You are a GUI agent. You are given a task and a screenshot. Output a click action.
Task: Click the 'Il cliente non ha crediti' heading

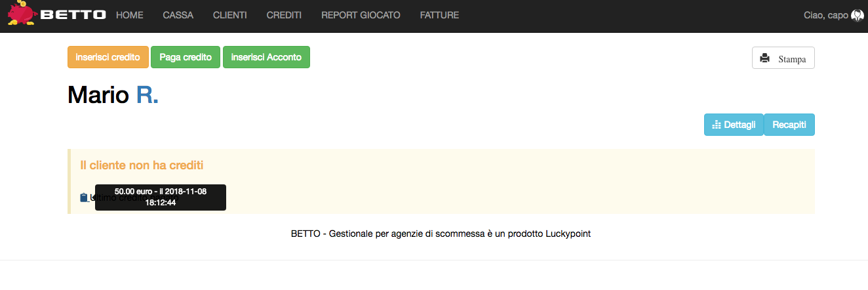tap(146, 165)
